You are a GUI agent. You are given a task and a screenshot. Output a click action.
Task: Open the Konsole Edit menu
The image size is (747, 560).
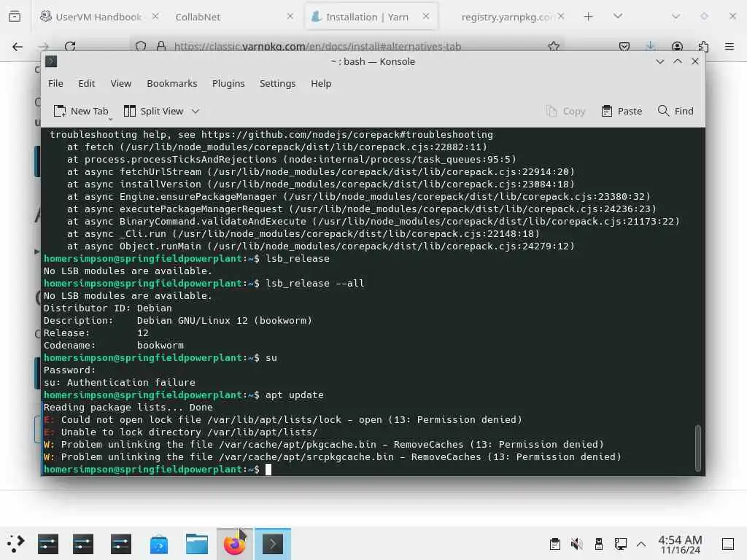point(86,83)
